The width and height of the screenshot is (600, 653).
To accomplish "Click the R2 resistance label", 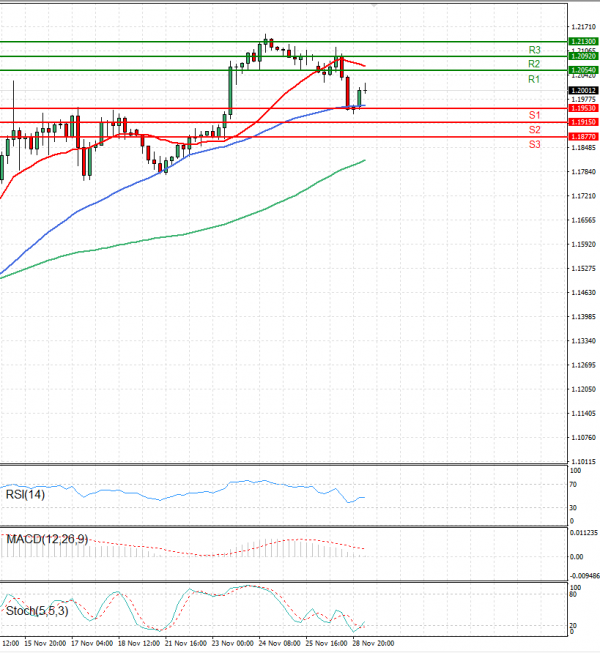I will point(534,64).
